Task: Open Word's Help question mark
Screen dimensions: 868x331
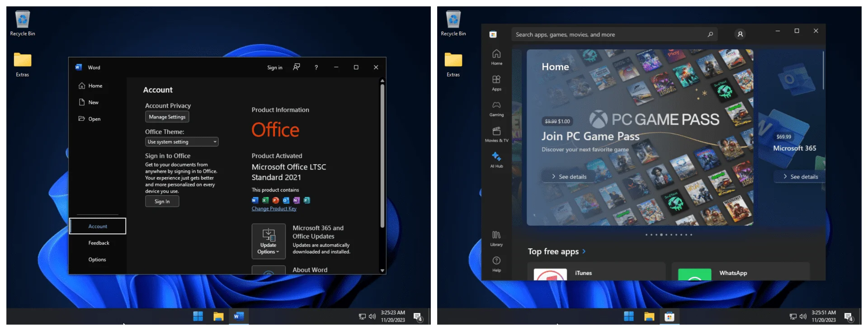Action: [x=316, y=67]
